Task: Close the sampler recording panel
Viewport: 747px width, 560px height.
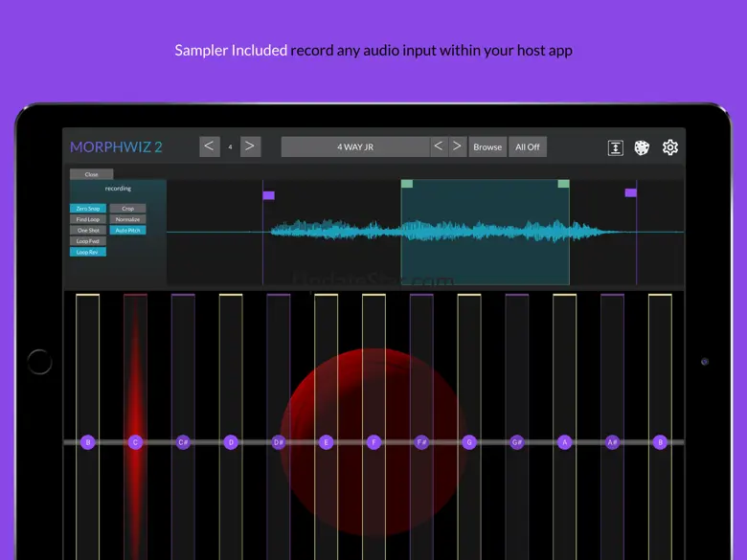Action: [91, 174]
